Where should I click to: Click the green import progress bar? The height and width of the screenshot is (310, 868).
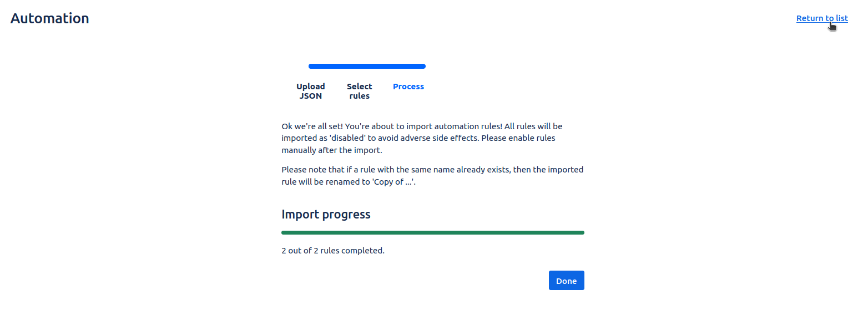[x=432, y=232]
